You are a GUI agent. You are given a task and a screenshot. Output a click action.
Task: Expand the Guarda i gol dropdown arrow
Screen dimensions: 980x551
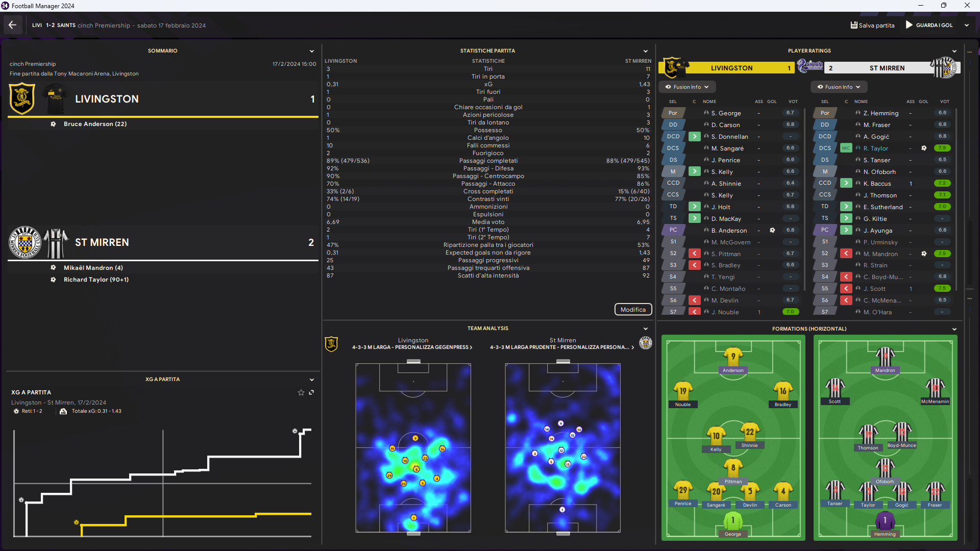(966, 25)
